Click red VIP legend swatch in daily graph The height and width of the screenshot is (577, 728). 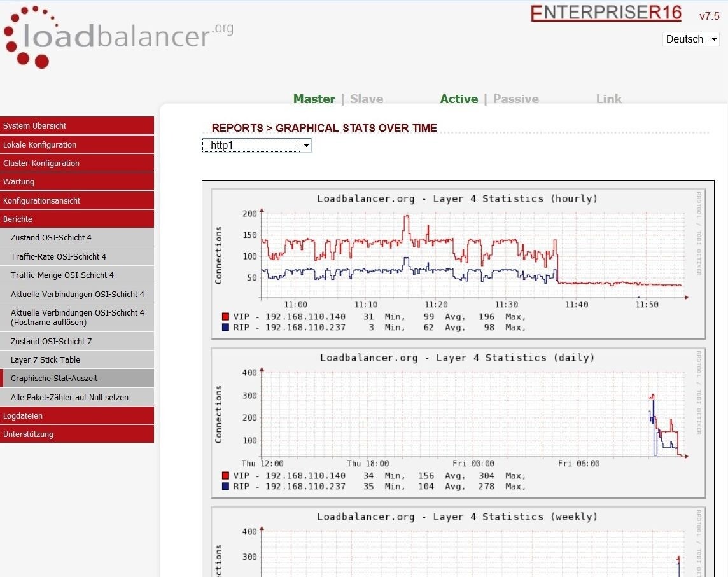[x=226, y=476]
